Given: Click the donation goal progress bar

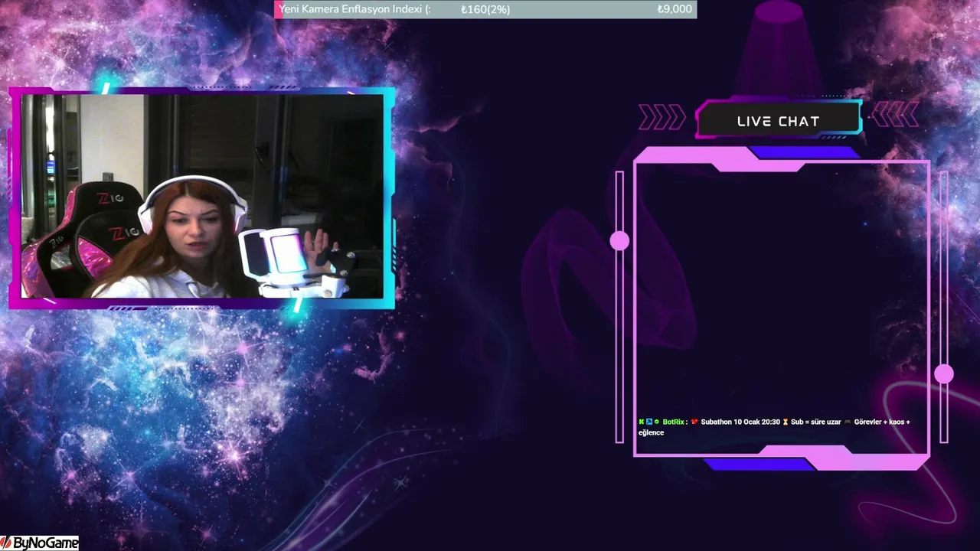Looking at the screenshot, I should [x=485, y=9].
